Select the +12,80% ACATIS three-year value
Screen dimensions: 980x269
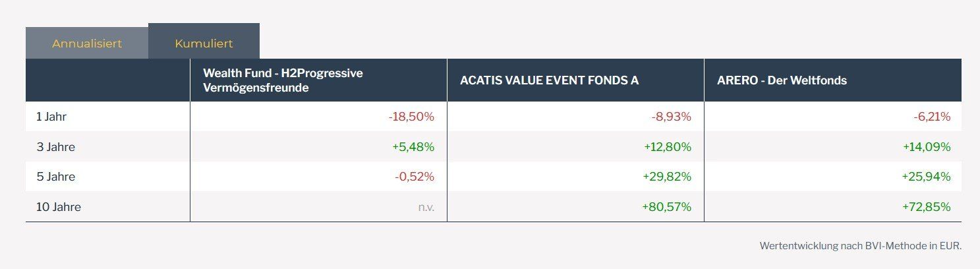click(668, 147)
